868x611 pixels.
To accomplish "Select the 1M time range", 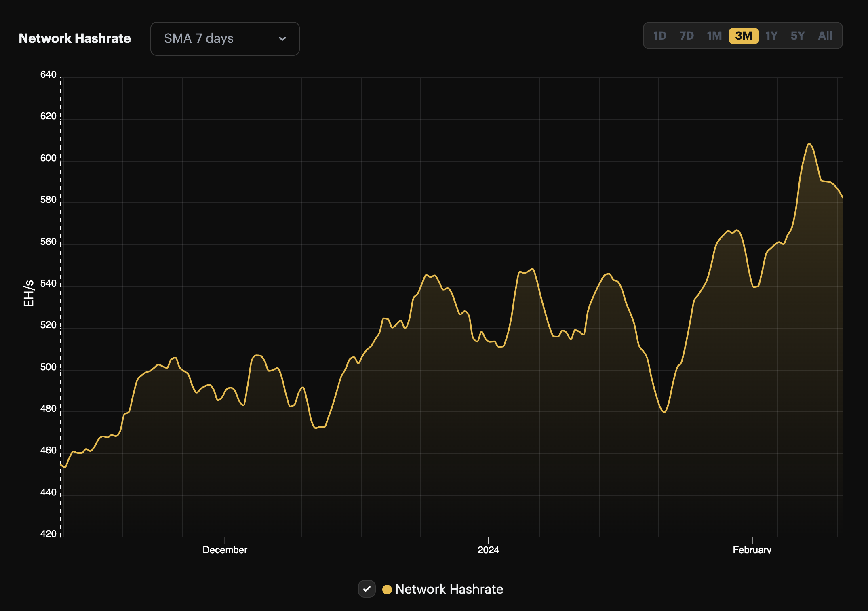I will (714, 36).
